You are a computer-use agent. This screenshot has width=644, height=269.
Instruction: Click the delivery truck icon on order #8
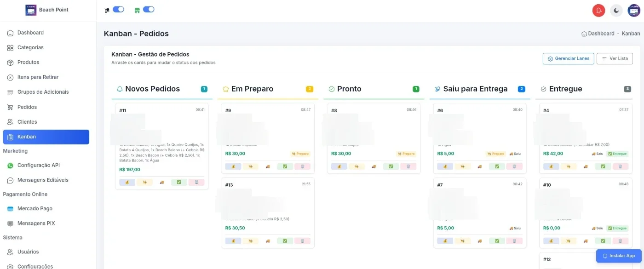point(374,166)
